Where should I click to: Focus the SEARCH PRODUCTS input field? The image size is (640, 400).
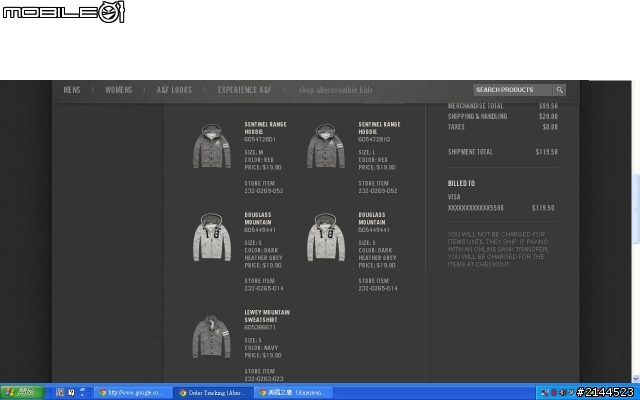[x=513, y=90]
